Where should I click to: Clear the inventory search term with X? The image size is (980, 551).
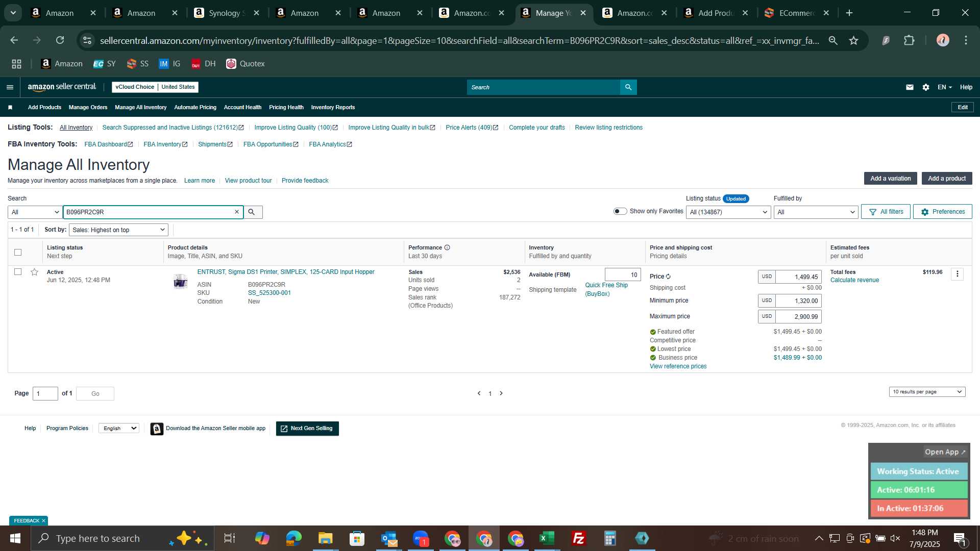click(237, 212)
